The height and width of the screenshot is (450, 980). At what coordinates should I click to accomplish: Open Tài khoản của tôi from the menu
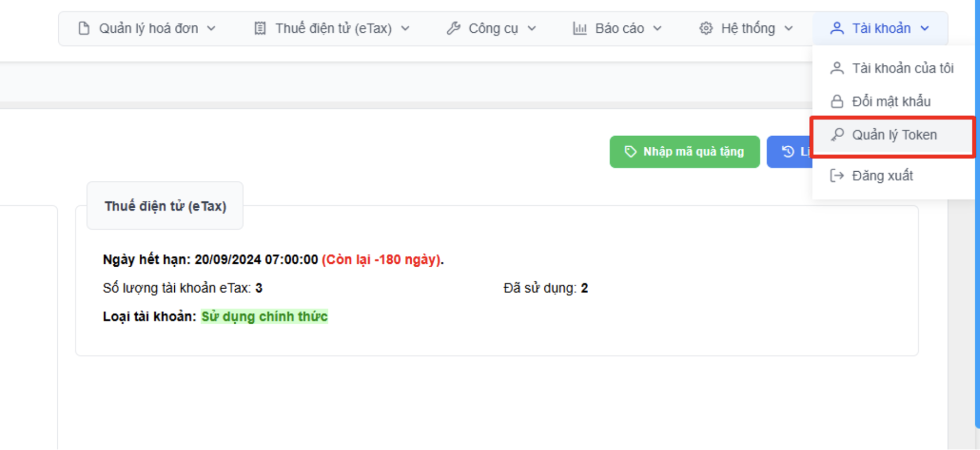click(x=902, y=69)
